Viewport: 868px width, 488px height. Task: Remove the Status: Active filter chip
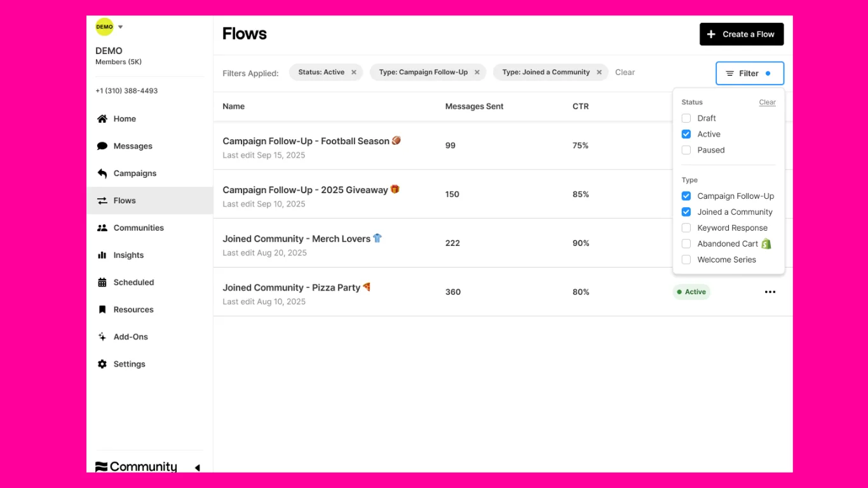pyautogui.click(x=354, y=72)
